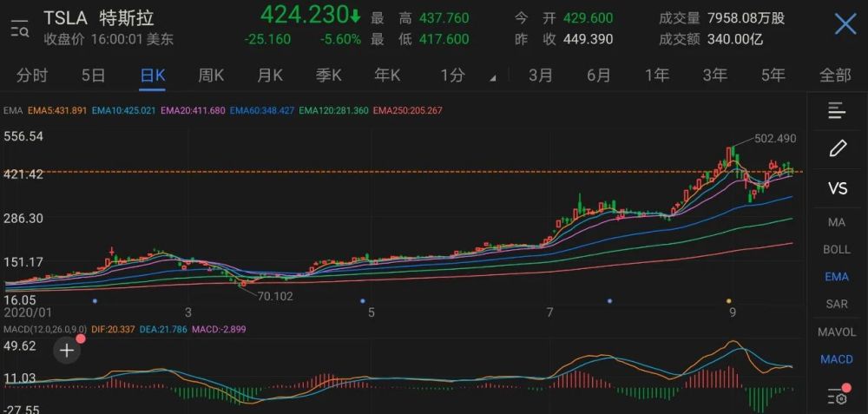Set range to 1年
868x414 pixels.
pos(657,76)
